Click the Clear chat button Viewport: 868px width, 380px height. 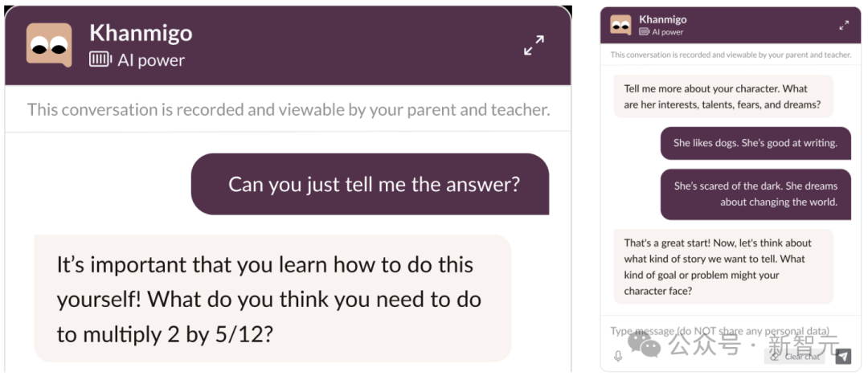(794, 357)
